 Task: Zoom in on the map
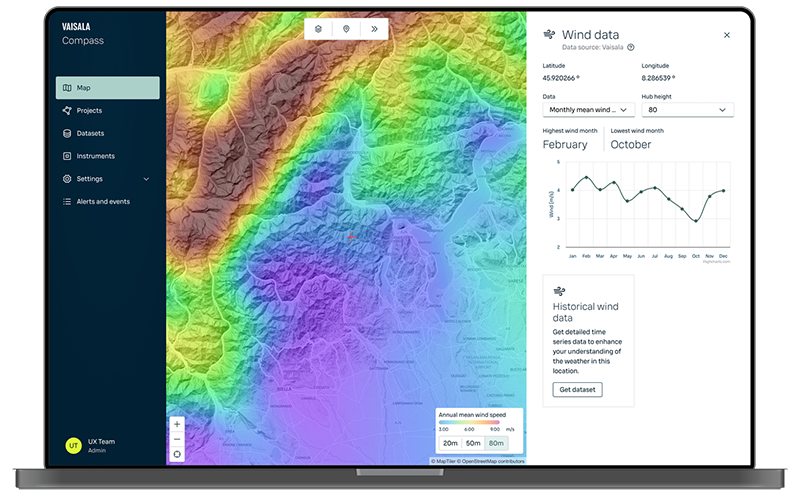click(177, 424)
